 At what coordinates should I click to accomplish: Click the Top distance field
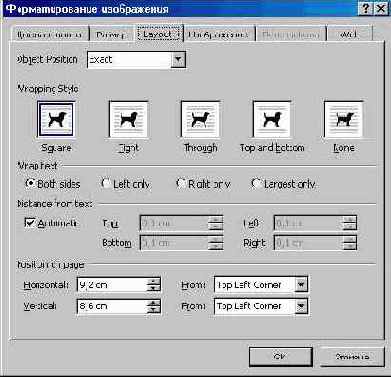(174, 223)
